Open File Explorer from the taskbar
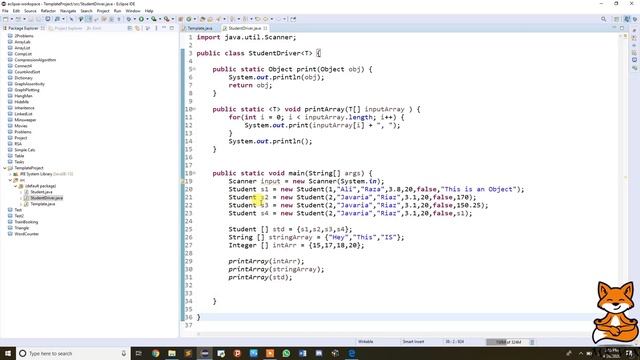The height and width of the screenshot is (360, 640). point(172,353)
